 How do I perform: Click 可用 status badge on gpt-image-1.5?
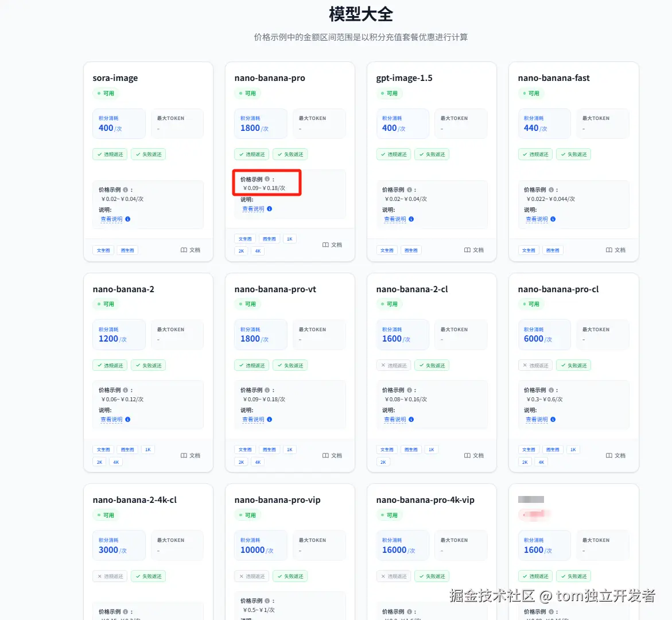pyautogui.click(x=389, y=93)
